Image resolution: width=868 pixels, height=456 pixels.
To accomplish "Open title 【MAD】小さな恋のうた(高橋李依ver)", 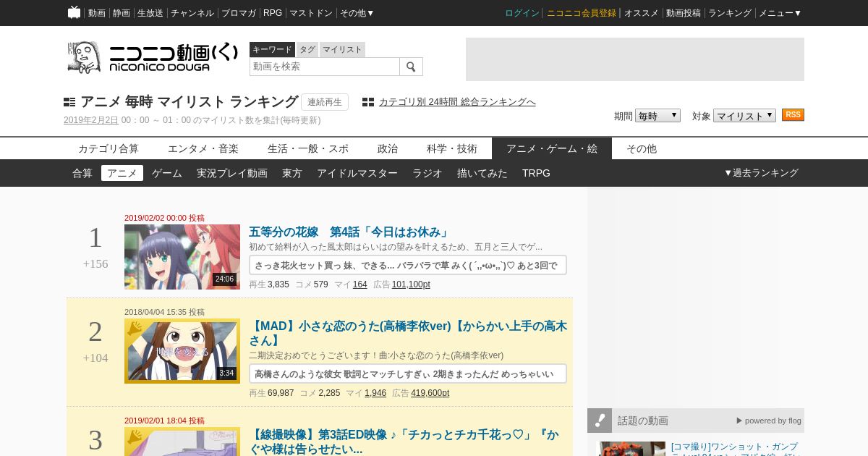I will 408,333.
